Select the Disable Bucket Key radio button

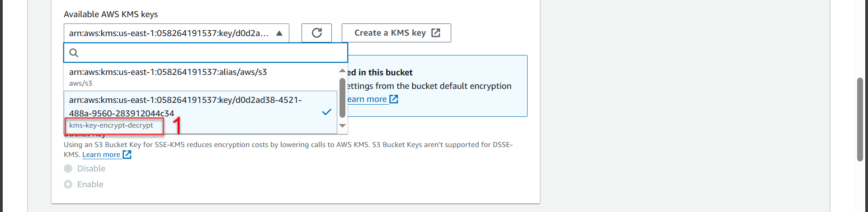click(68, 169)
